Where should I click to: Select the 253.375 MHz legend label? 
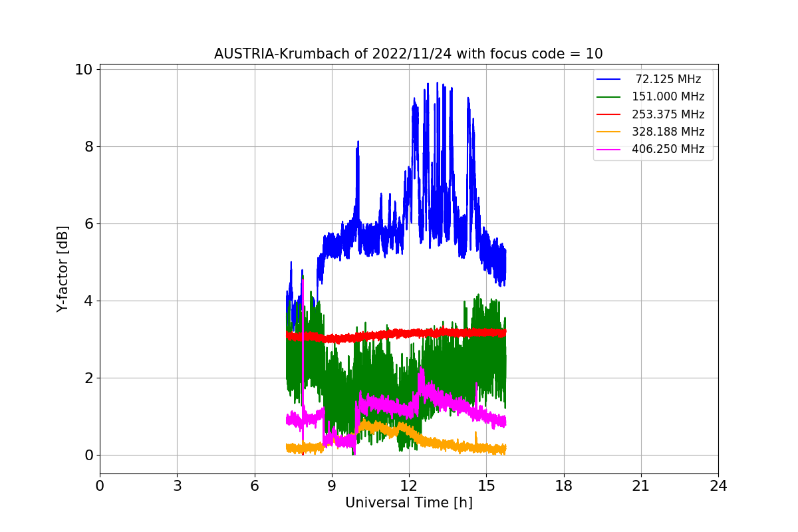(668, 114)
